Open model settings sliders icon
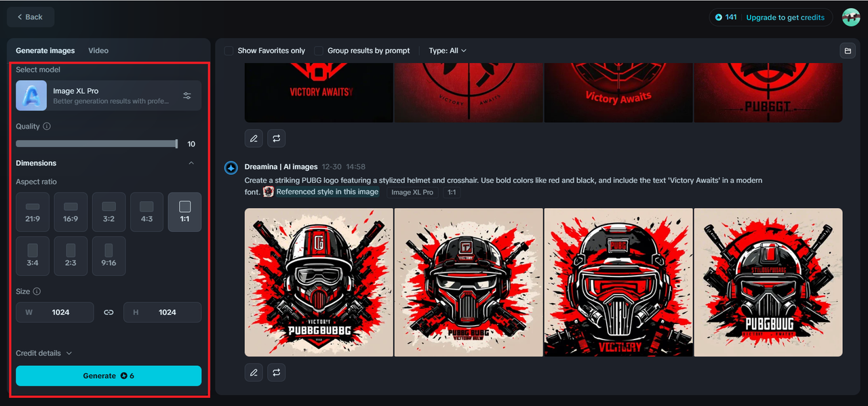Image resolution: width=868 pixels, height=406 pixels. click(x=187, y=96)
